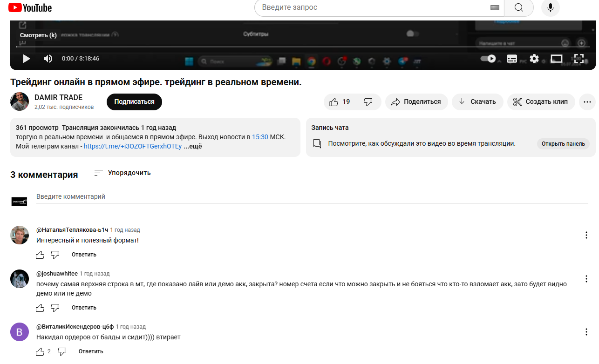Focus the Введите запрос search field
599x364 pixels.
pyautogui.click(x=373, y=7)
